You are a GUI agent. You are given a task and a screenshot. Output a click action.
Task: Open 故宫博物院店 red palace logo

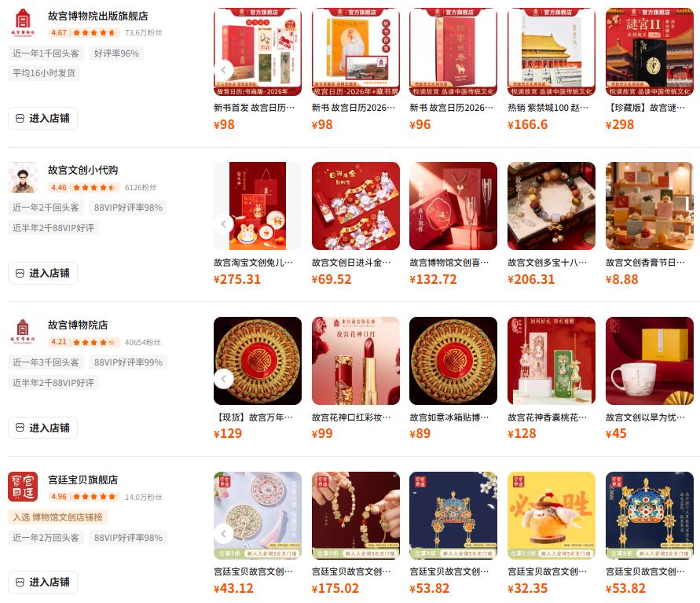click(23, 332)
